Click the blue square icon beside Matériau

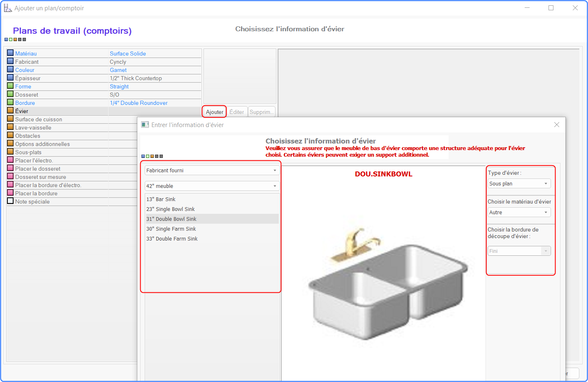(10, 53)
